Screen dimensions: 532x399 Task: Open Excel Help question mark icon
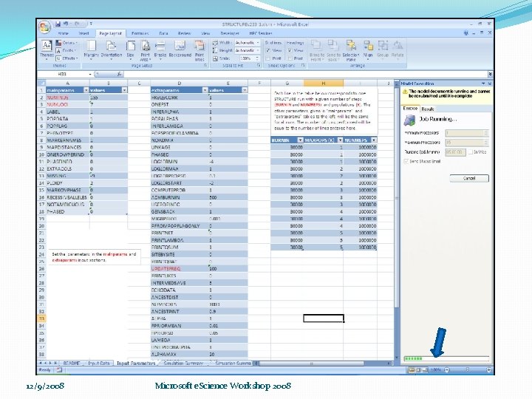point(465,33)
